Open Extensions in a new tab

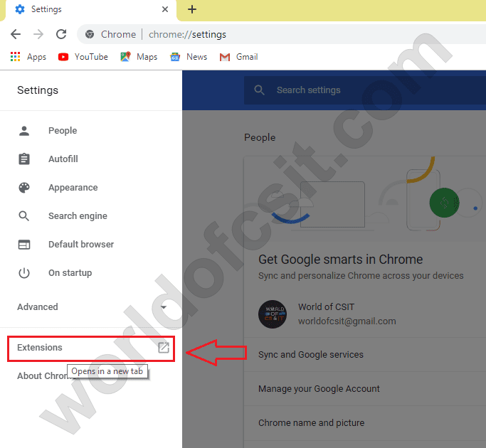click(x=91, y=348)
